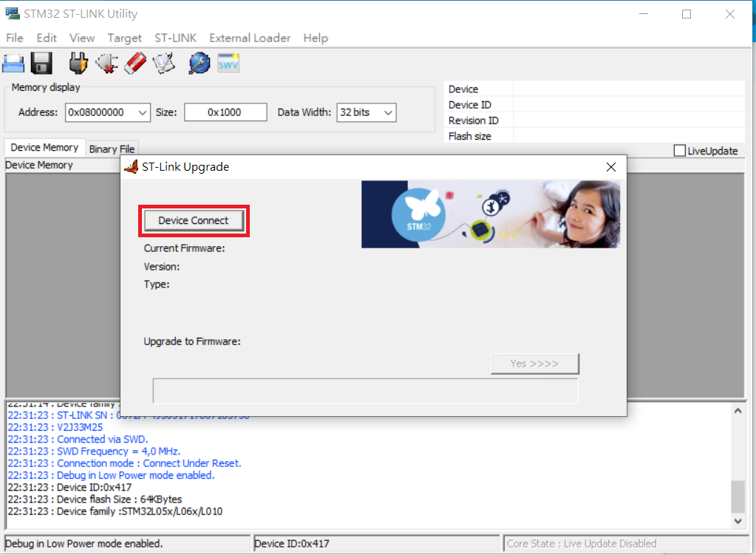Click the ST-Link Upgrade butterfly title icon

click(131, 167)
